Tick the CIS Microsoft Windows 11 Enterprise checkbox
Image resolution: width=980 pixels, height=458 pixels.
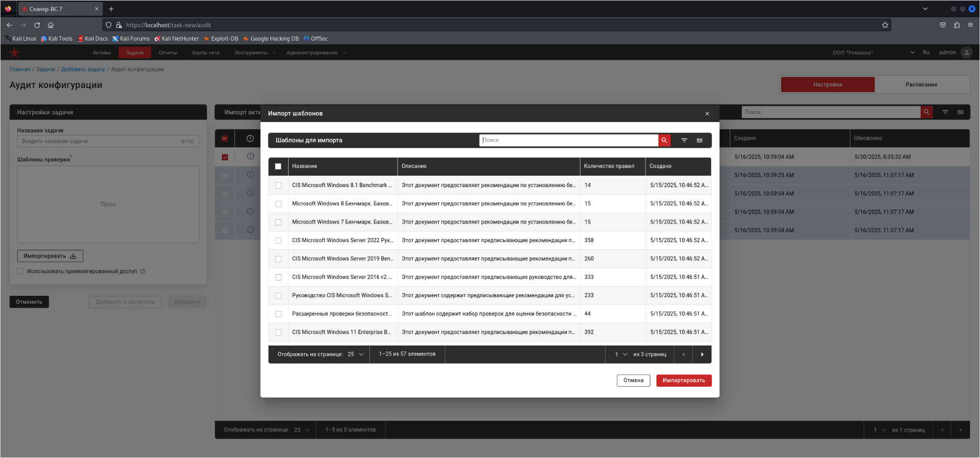tap(278, 332)
